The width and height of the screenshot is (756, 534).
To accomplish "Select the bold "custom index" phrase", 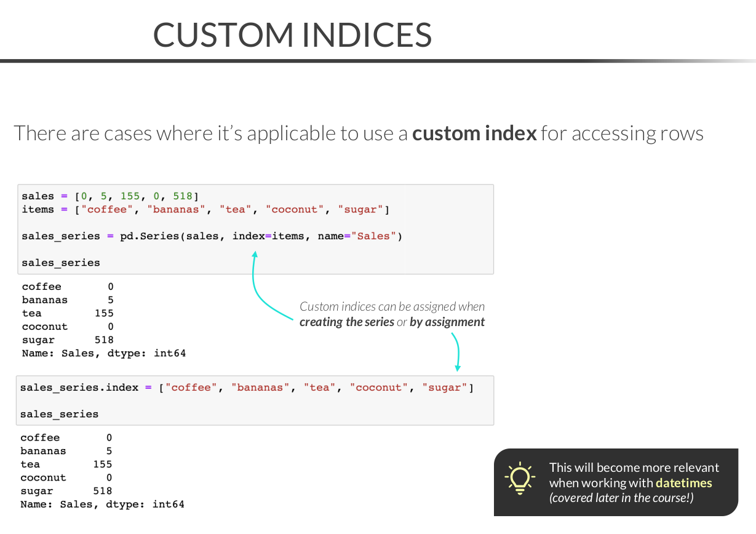I will pyautogui.click(x=474, y=133).
